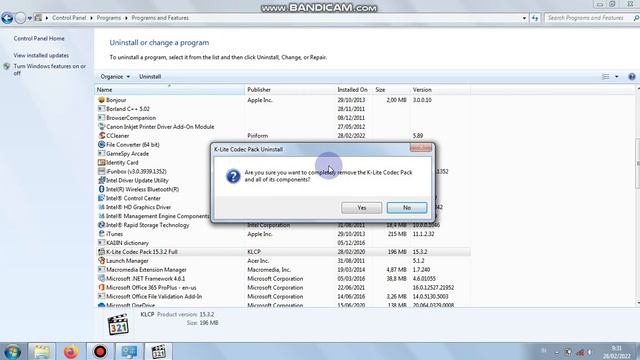Select the Bonjour program icon
The width and height of the screenshot is (640, 360).
coord(101,100)
